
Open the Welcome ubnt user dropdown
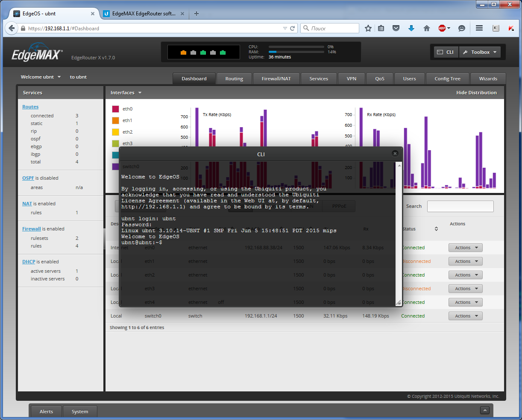pos(41,77)
